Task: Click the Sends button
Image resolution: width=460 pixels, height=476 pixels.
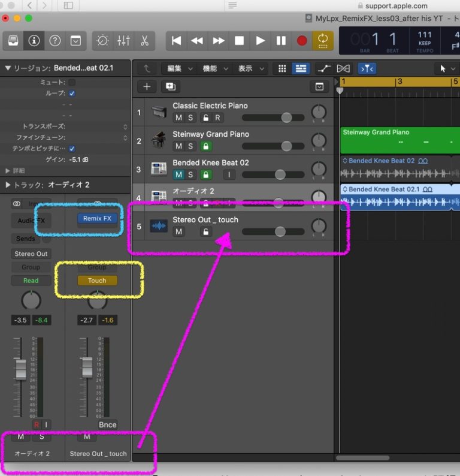Action: pyautogui.click(x=26, y=239)
